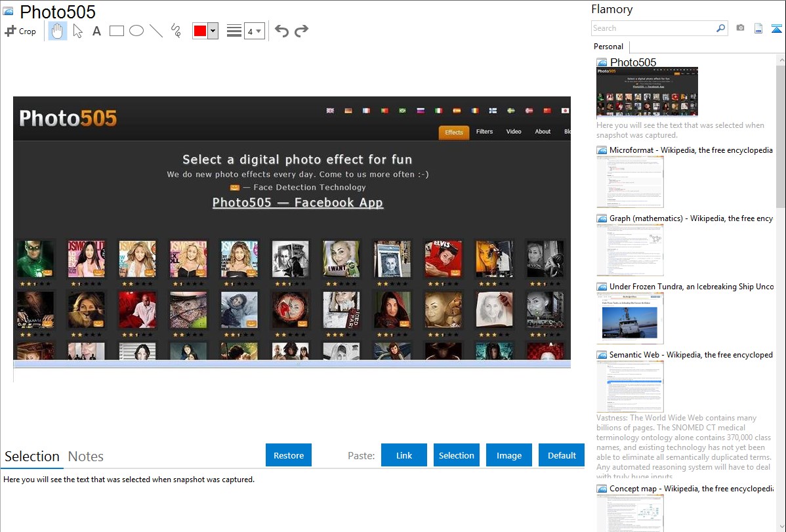Click the magnifier search icon
The width and height of the screenshot is (786, 532).
coord(720,28)
